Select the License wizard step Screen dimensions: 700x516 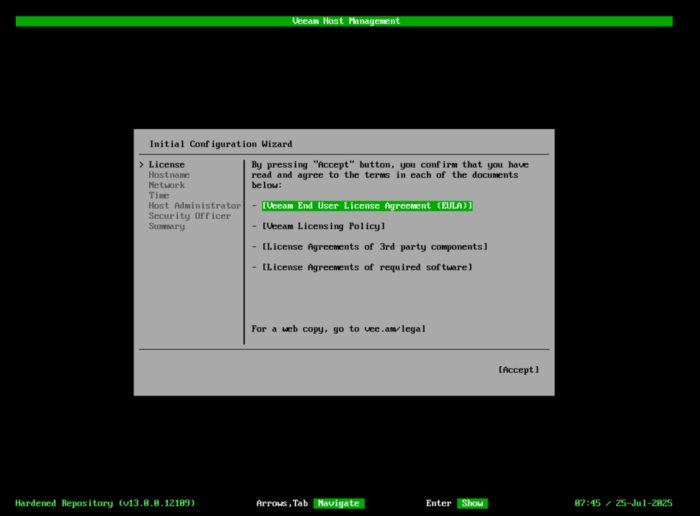[x=167, y=165]
